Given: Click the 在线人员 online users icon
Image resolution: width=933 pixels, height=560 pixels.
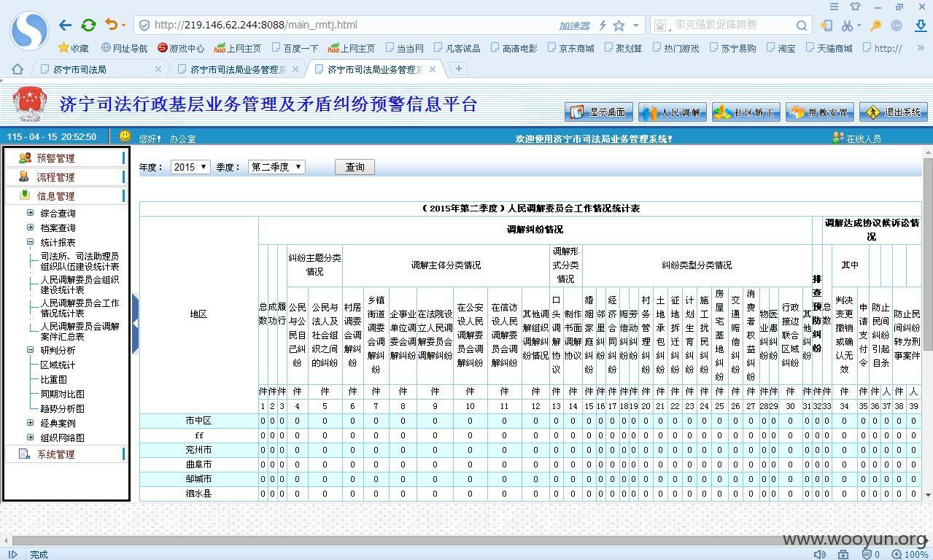Looking at the screenshot, I should 837,137.
